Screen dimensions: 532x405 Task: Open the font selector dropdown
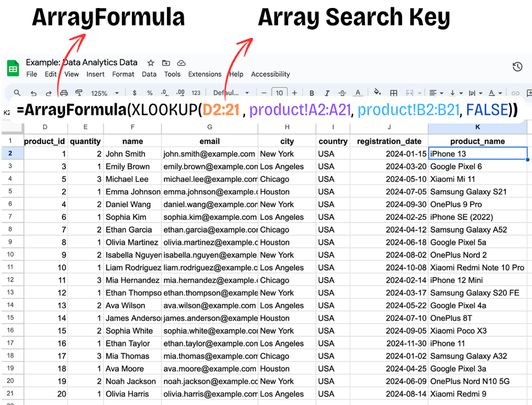pyautogui.click(x=229, y=92)
